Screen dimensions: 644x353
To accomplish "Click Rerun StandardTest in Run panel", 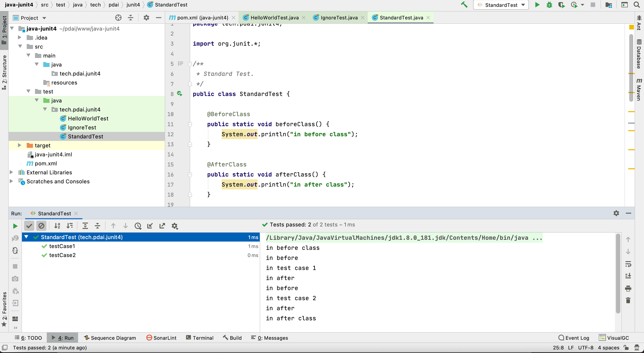I will click(x=15, y=226).
